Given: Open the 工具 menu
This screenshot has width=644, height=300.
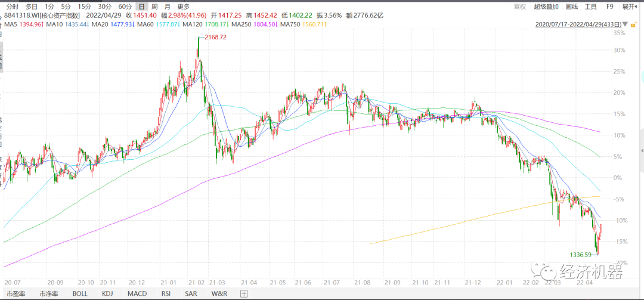Looking at the screenshot, I should tap(590, 7).
